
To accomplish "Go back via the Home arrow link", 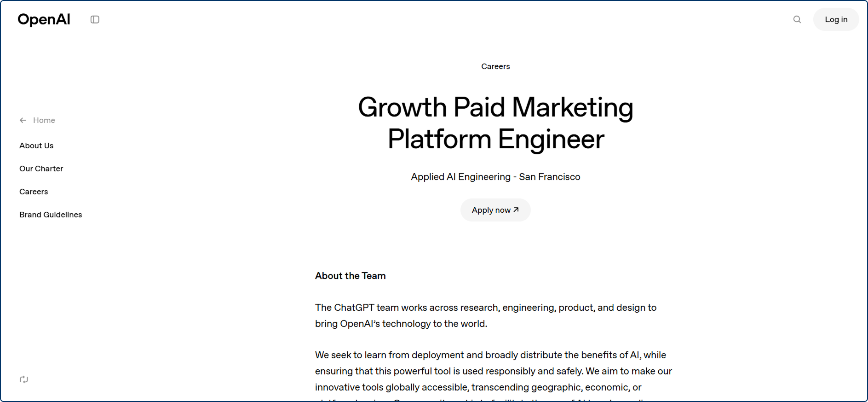I will click(x=37, y=120).
